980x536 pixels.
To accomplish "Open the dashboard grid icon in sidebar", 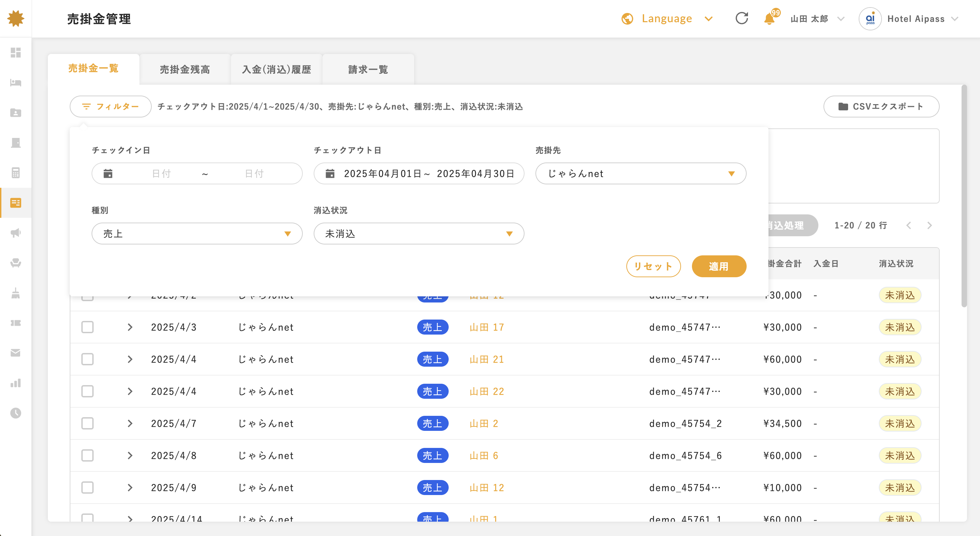I will [x=16, y=53].
